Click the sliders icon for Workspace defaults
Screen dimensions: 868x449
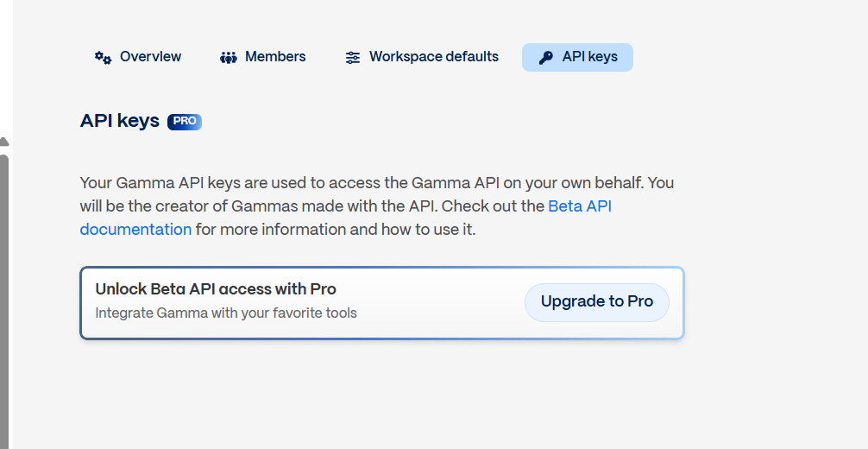(x=353, y=58)
